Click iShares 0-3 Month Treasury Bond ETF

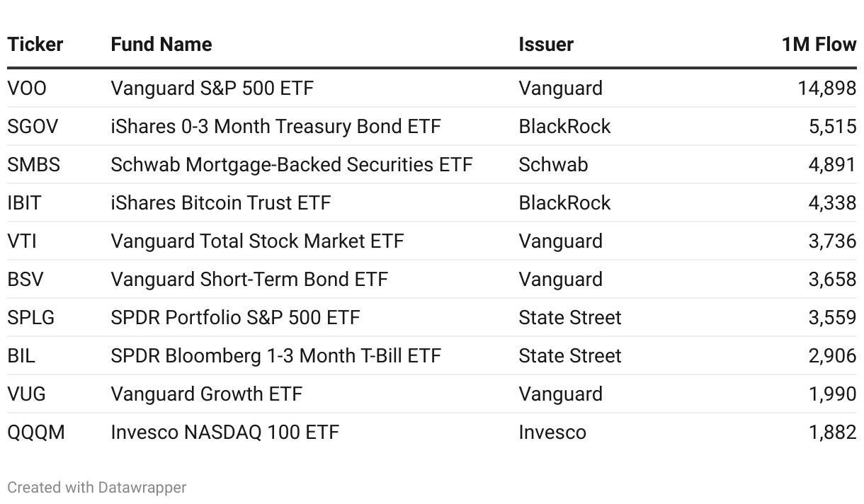pos(275,127)
